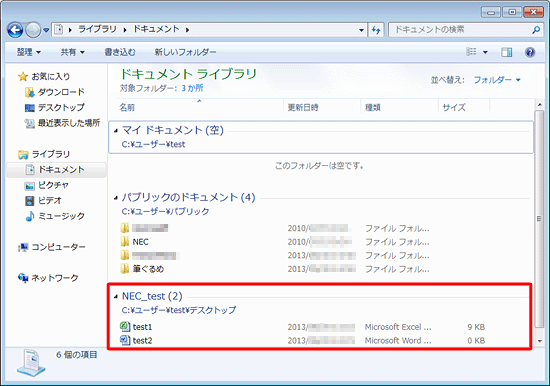
Task: Select the NEC folder
Action: click(x=140, y=242)
